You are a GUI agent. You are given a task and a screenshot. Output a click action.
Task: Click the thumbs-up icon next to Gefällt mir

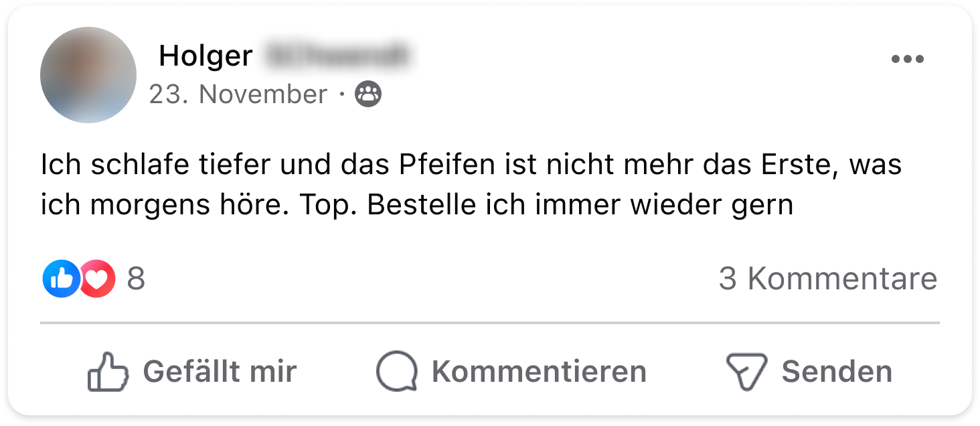(107, 372)
